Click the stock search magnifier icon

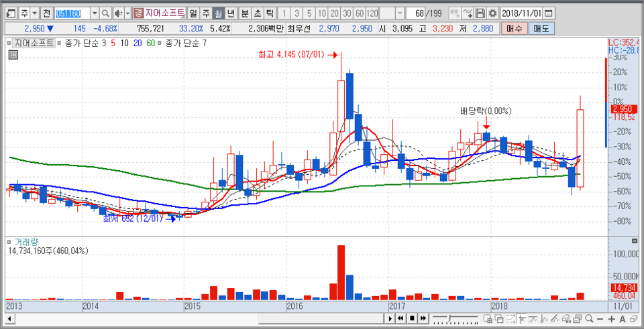point(105,13)
